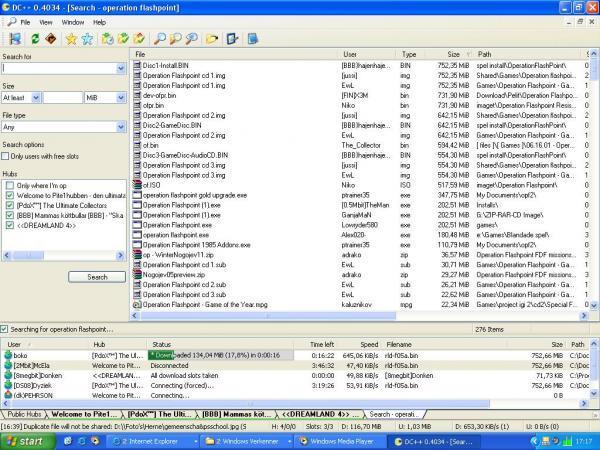Click the size value input field
Image resolution: width=600 pixels, height=450 pixels.
pyautogui.click(x=63, y=98)
